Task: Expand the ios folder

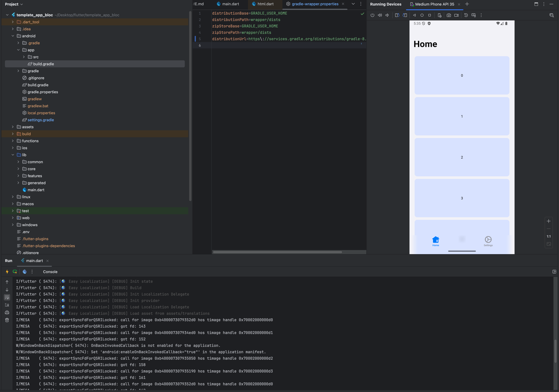Action: pos(13,148)
